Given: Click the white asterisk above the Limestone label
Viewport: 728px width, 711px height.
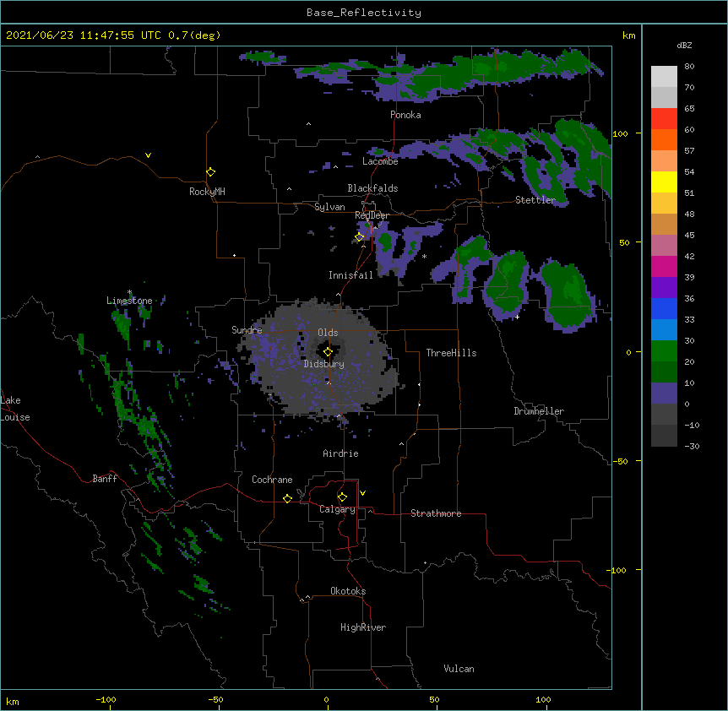Looking at the screenshot, I should 129,292.
